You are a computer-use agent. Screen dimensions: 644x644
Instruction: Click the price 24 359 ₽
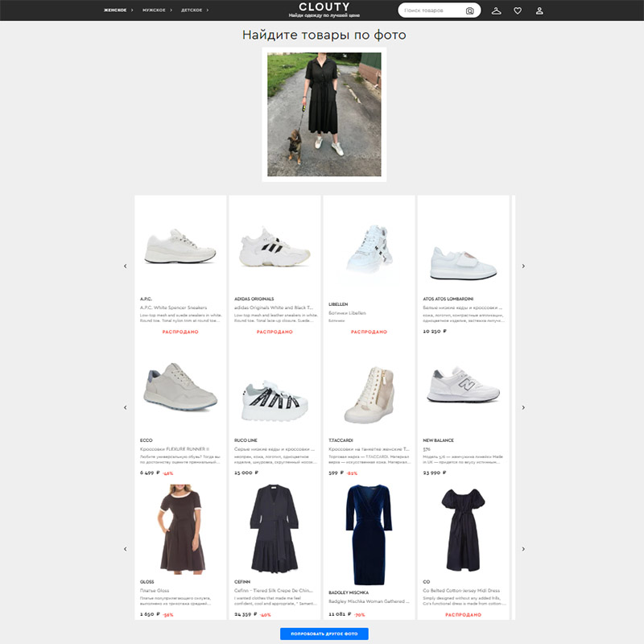[x=246, y=614]
